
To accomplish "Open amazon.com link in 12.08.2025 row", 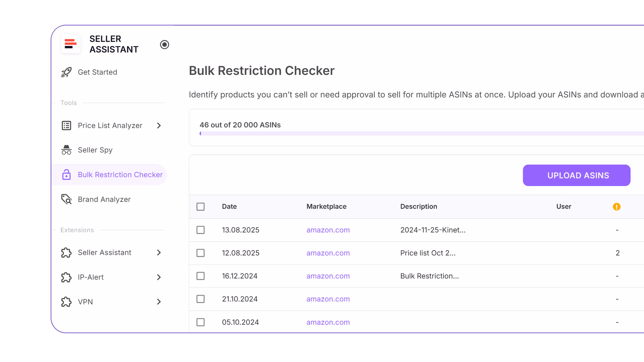I will pyautogui.click(x=328, y=253).
